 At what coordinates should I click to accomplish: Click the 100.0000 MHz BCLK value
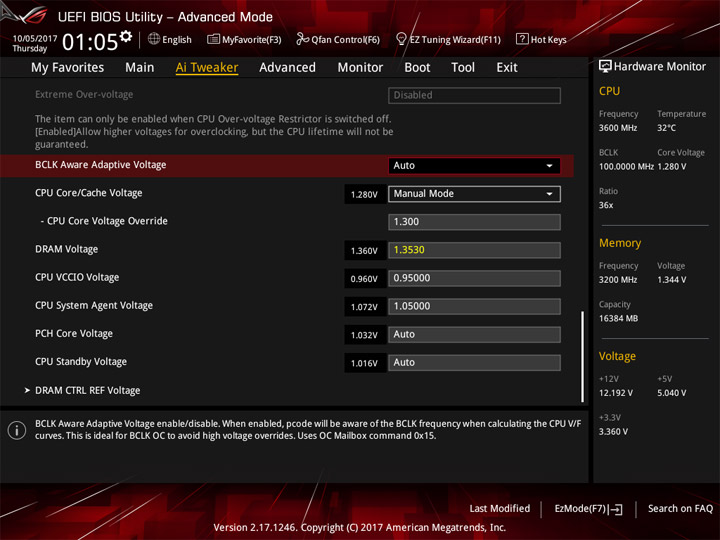[x=626, y=167]
